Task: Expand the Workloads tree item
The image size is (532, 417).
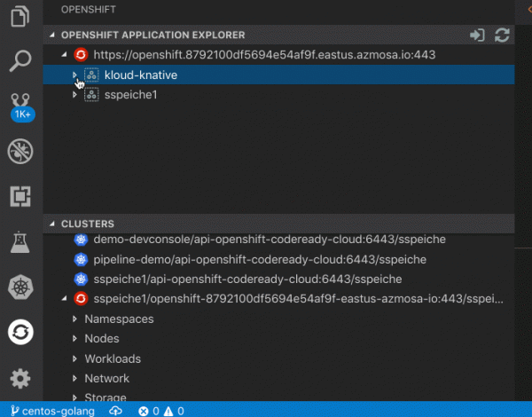Action: coord(74,358)
